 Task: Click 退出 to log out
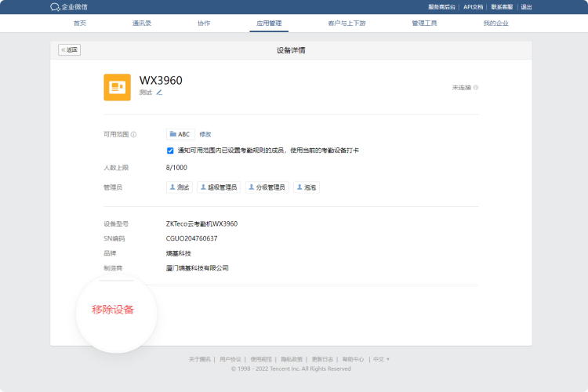pyautogui.click(x=527, y=7)
